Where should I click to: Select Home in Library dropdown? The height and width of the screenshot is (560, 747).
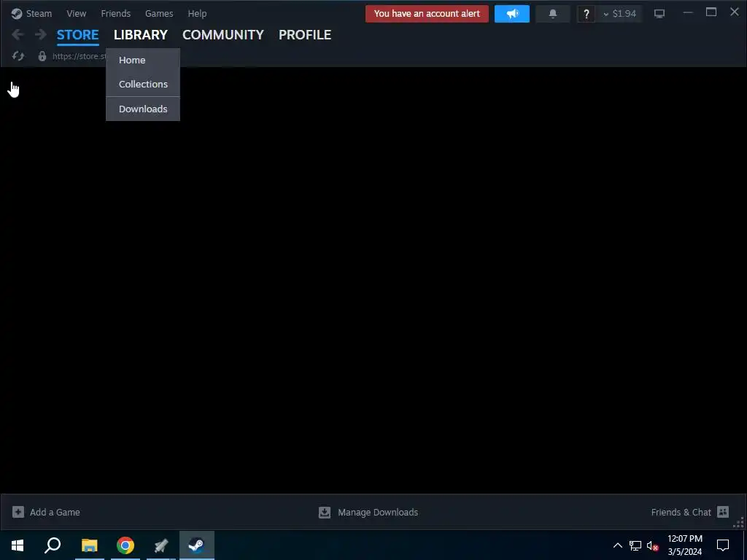[x=143, y=60]
